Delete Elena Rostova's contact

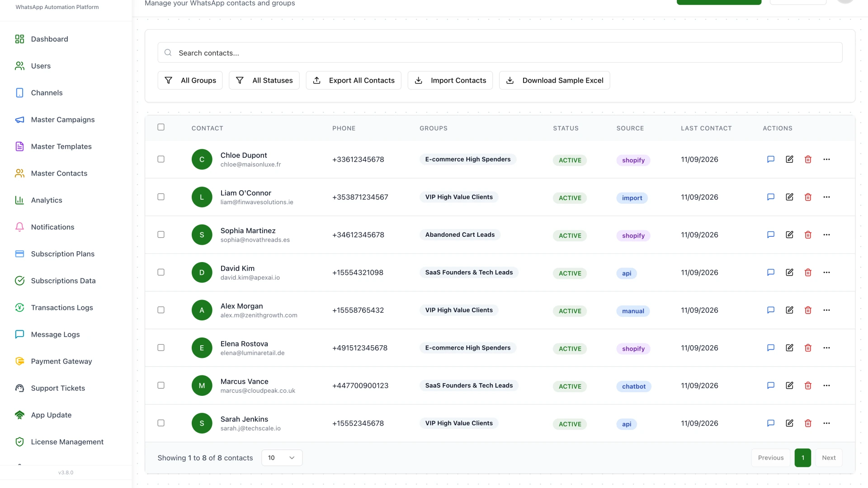pyautogui.click(x=808, y=348)
